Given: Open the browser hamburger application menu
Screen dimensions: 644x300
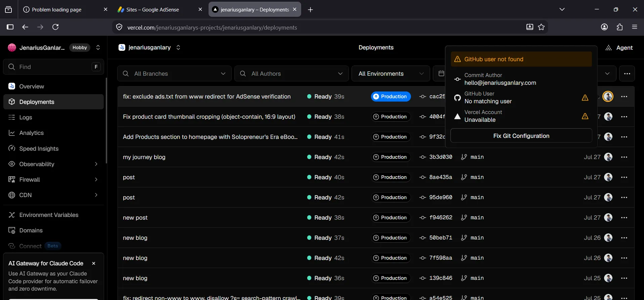Looking at the screenshot, I should click(x=635, y=27).
